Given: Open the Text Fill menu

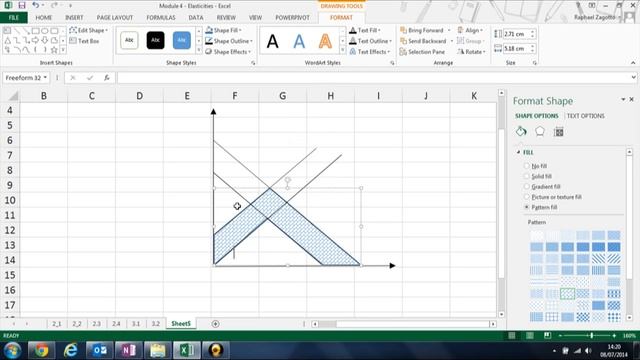Looking at the screenshot, I should click(365, 30).
